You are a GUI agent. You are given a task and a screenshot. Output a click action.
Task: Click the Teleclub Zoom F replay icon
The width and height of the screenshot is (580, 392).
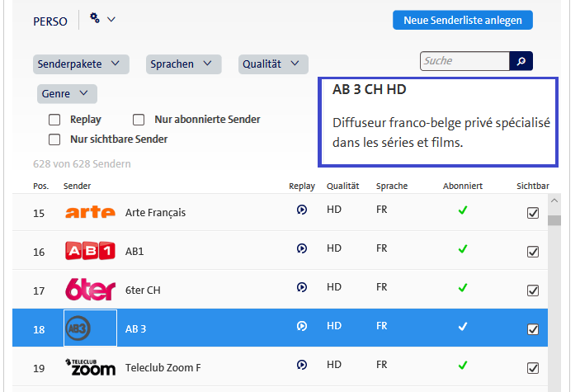pos(302,365)
